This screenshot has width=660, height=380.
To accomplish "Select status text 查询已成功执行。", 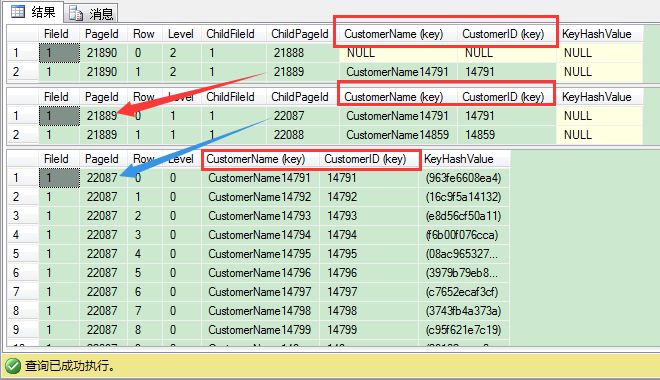I will click(x=70, y=366).
